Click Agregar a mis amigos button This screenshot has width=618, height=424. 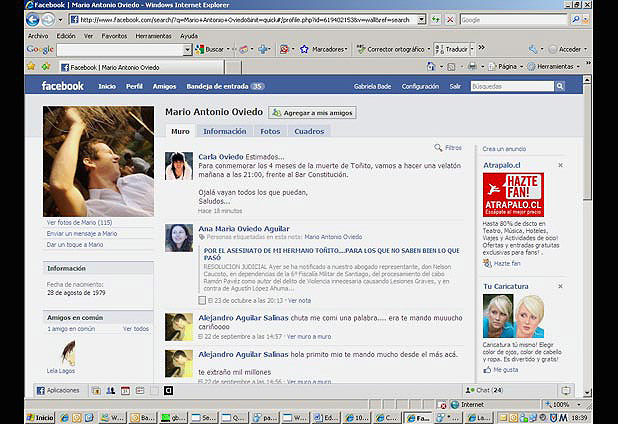[312, 113]
